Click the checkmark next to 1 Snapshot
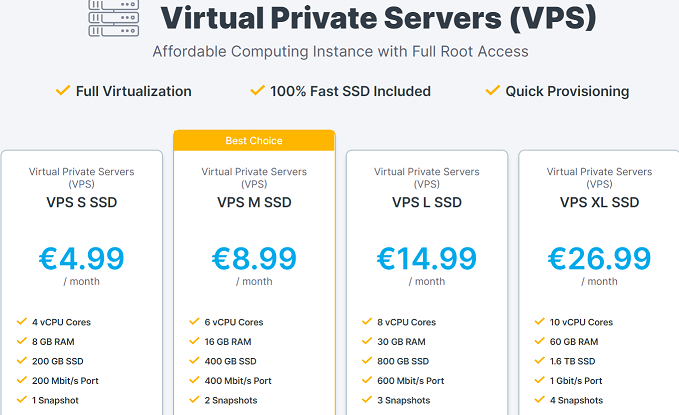 pyautogui.click(x=22, y=399)
